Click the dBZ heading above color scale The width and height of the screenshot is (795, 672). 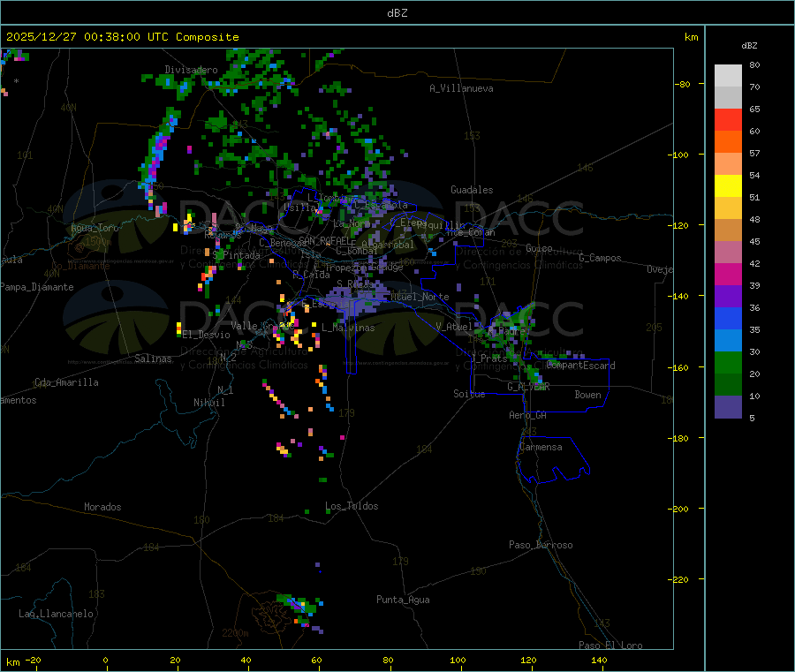click(749, 46)
